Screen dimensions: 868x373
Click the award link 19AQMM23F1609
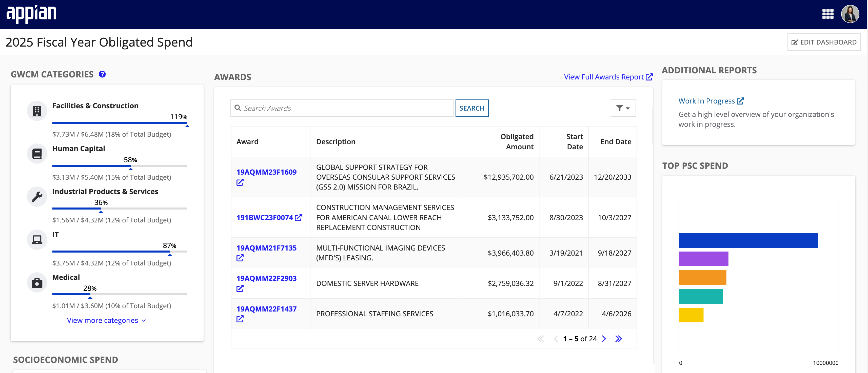pyautogui.click(x=267, y=172)
